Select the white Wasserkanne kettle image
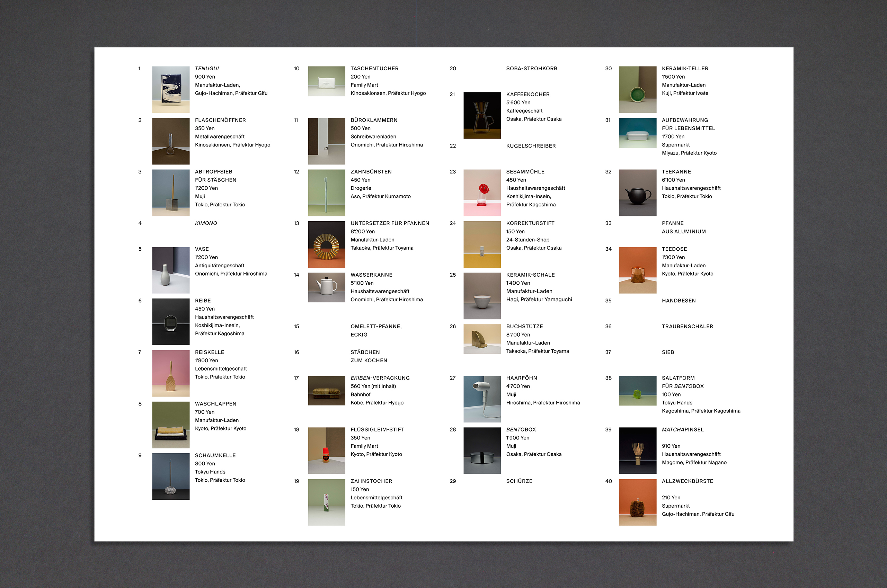887x588 pixels. 326,287
